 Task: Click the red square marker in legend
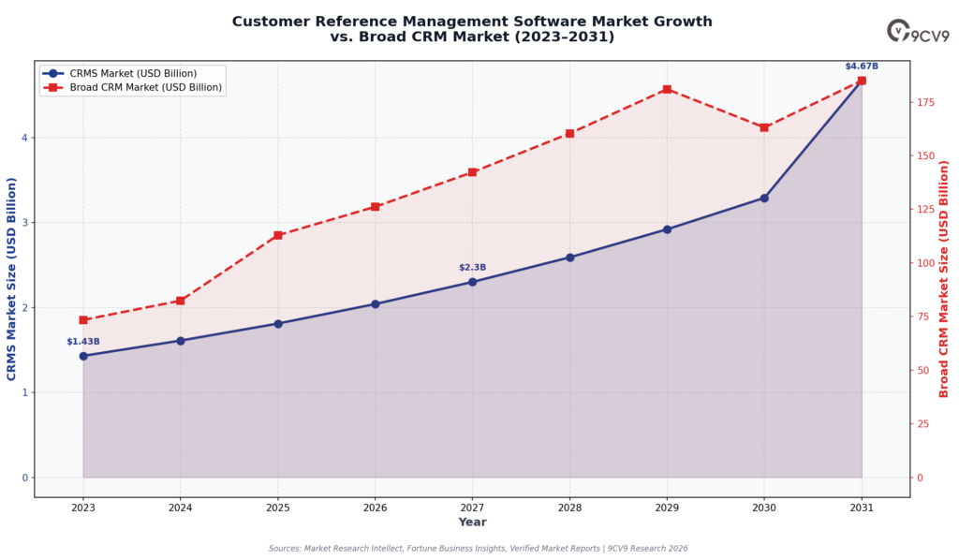coord(53,87)
